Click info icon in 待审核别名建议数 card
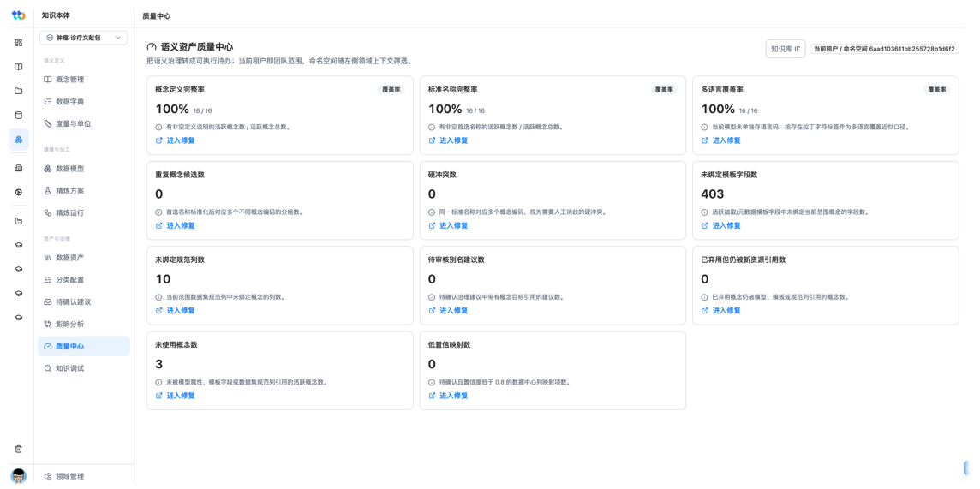This screenshot has height=489, width=980. pyautogui.click(x=431, y=297)
